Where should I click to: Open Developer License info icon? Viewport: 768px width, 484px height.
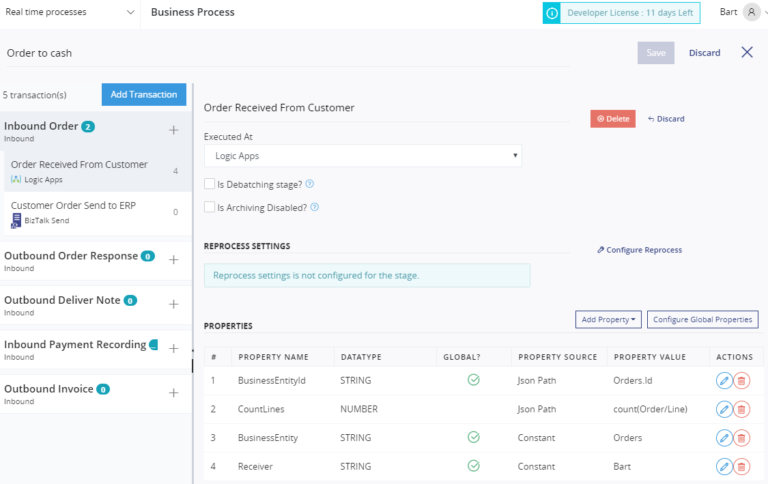551,13
